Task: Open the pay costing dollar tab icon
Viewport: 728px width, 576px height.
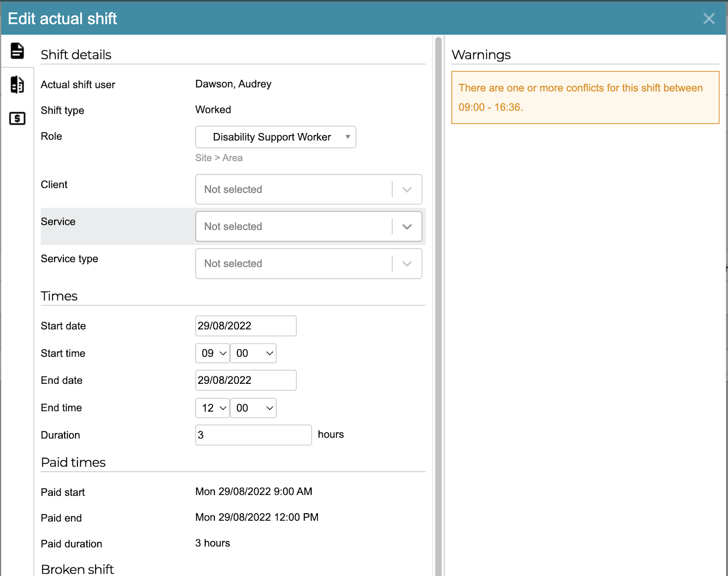Action: [17, 118]
